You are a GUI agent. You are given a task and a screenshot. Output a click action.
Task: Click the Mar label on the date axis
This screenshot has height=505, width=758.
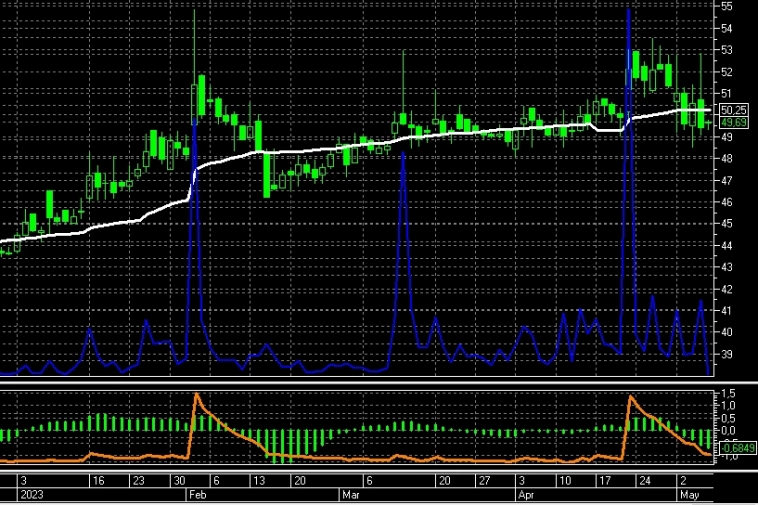350,494
